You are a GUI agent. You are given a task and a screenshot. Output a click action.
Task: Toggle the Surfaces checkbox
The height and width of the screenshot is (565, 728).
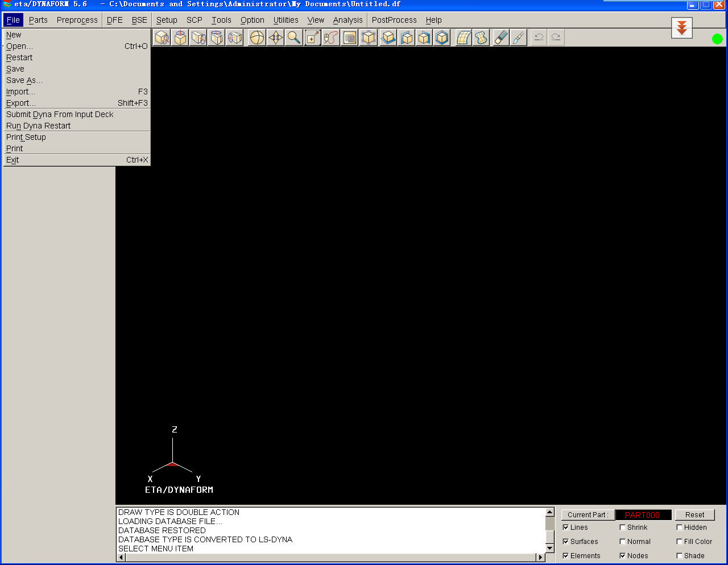[x=565, y=542]
